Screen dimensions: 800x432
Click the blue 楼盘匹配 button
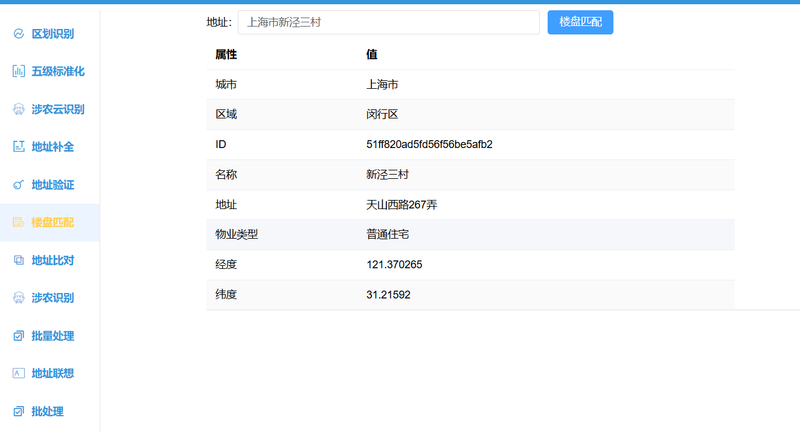580,22
